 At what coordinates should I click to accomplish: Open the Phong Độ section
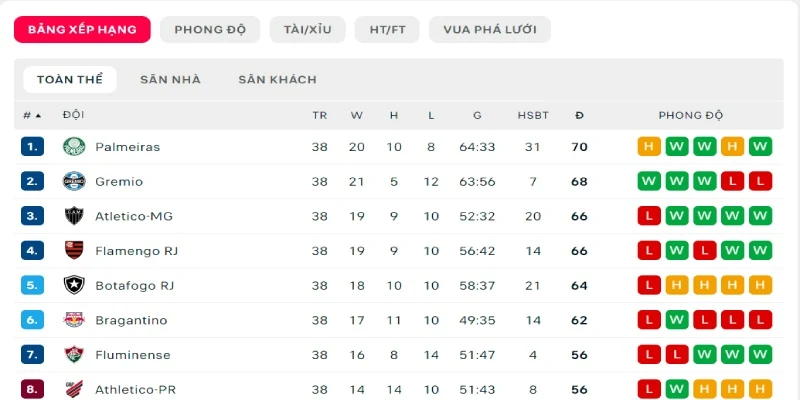(210, 30)
